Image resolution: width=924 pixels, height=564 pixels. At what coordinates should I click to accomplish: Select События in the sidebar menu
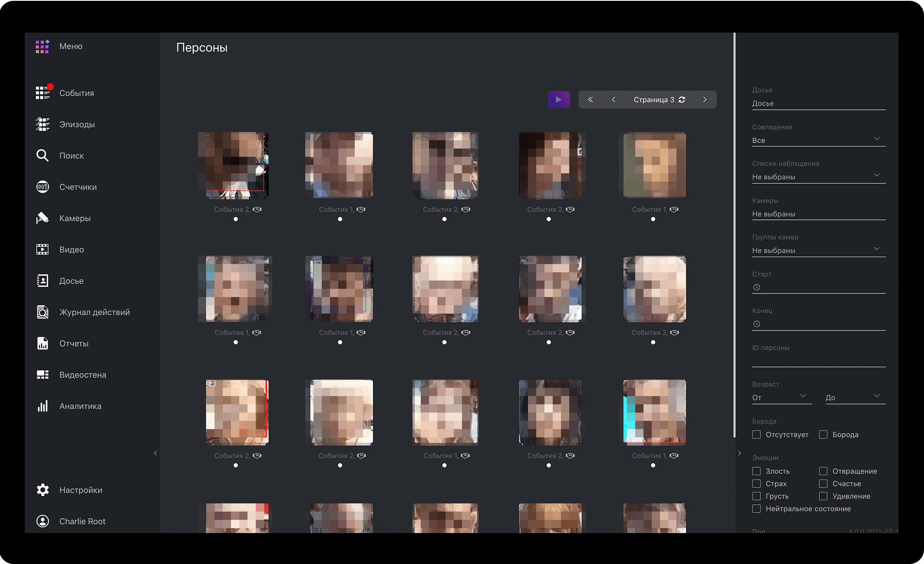pyautogui.click(x=77, y=93)
